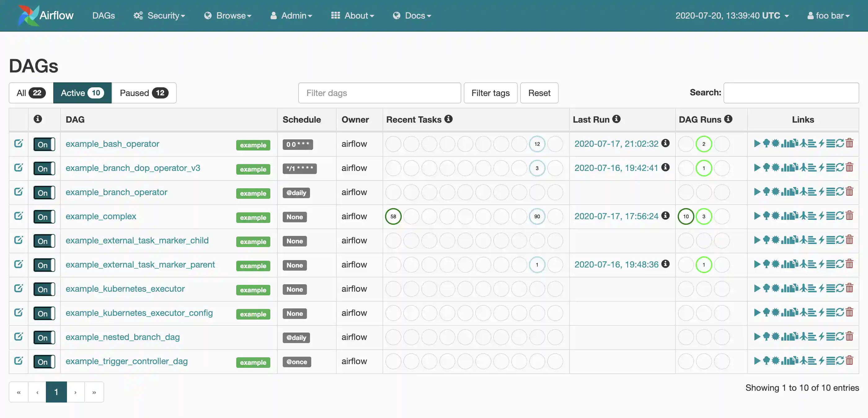This screenshot has width=868, height=418.
Task: Refresh example_nested_branch_dag using refresh icon
Action: 840,337
